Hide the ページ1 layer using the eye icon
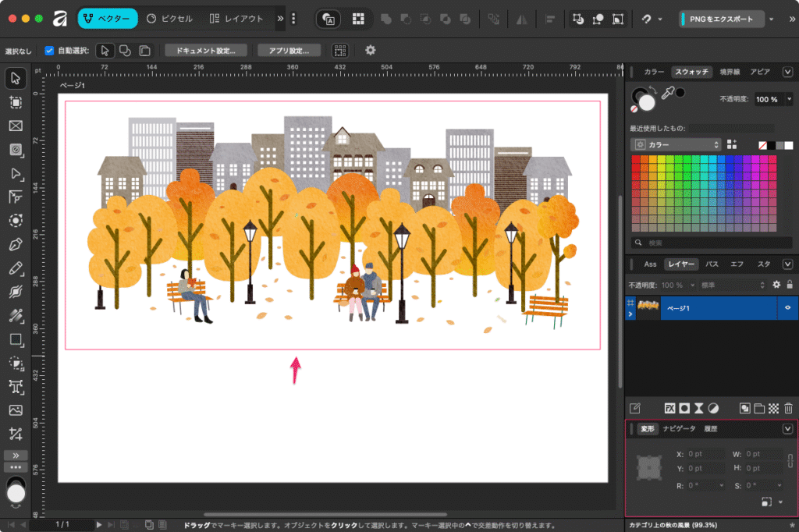This screenshot has width=799, height=532. coord(787,308)
